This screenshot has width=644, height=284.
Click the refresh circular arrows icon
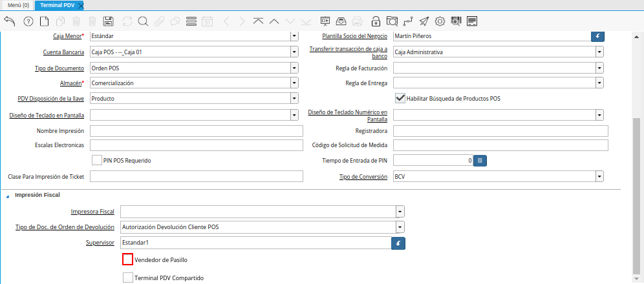click(127, 21)
